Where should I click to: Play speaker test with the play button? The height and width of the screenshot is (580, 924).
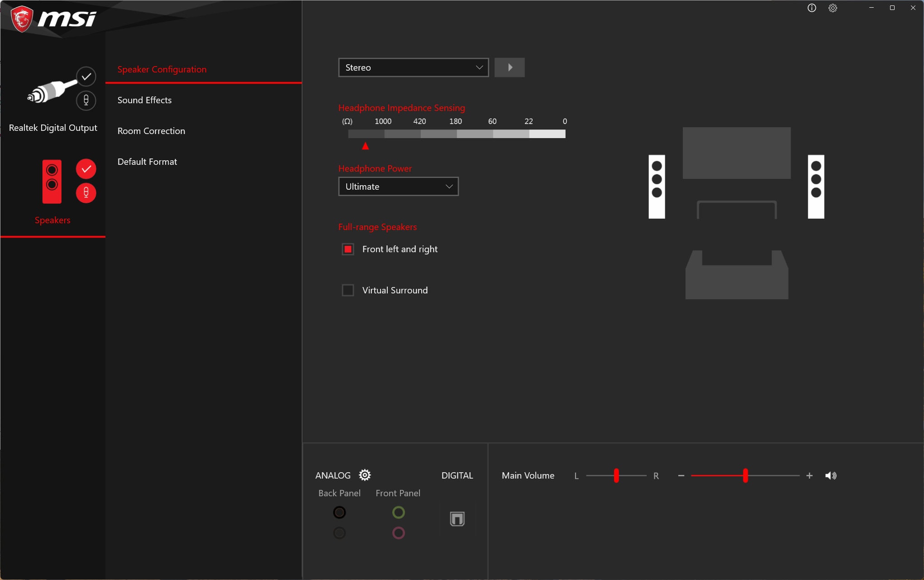pyautogui.click(x=510, y=67)
